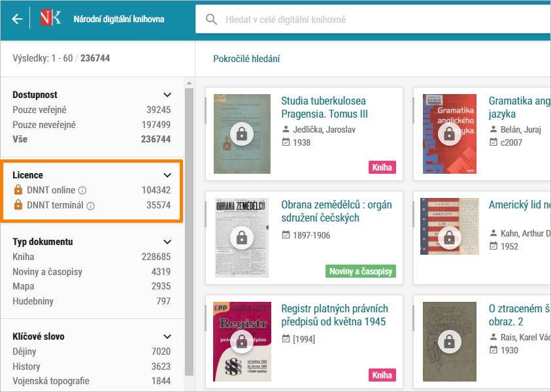This screenshot has height=392, width=551.
Task: Filter by Pouze veřejné availability
Action: pyautogui.click(x=92, y=110)
